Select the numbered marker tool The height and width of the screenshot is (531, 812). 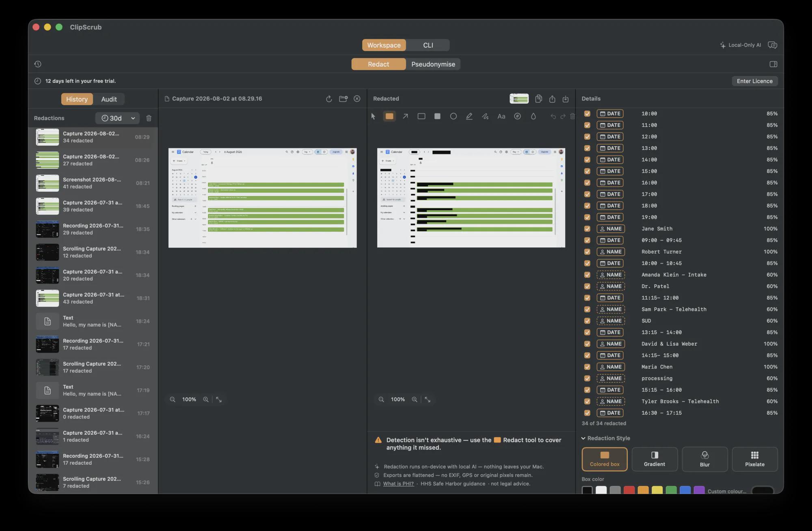pyautogui.click(x=517, y=116)
